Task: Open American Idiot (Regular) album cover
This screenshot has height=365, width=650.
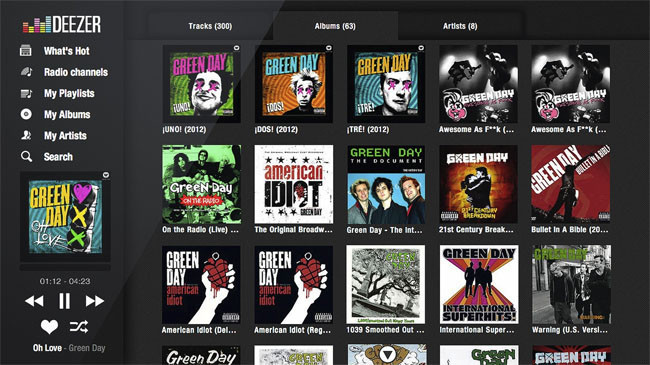Action: [x=293, y=285]
